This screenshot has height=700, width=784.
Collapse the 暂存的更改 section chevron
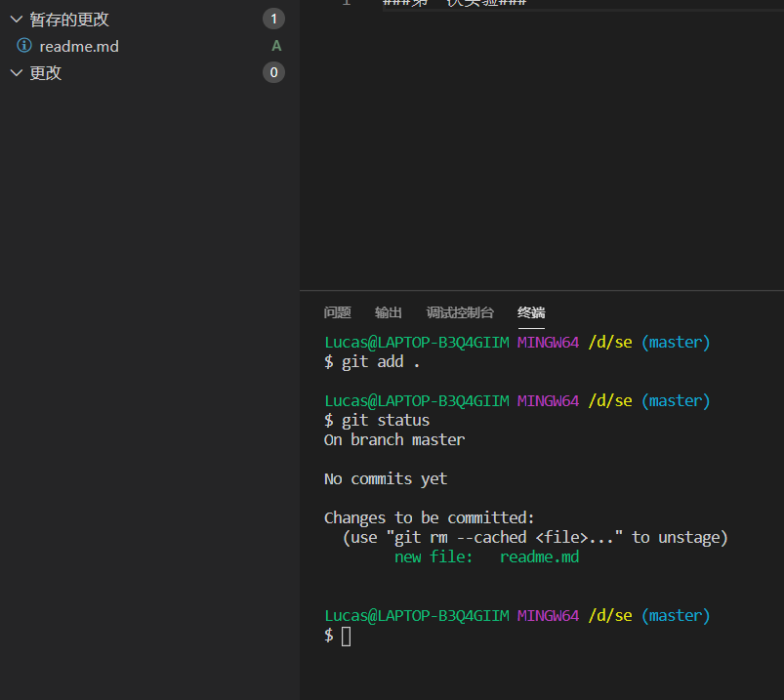[x=16, y=19]
